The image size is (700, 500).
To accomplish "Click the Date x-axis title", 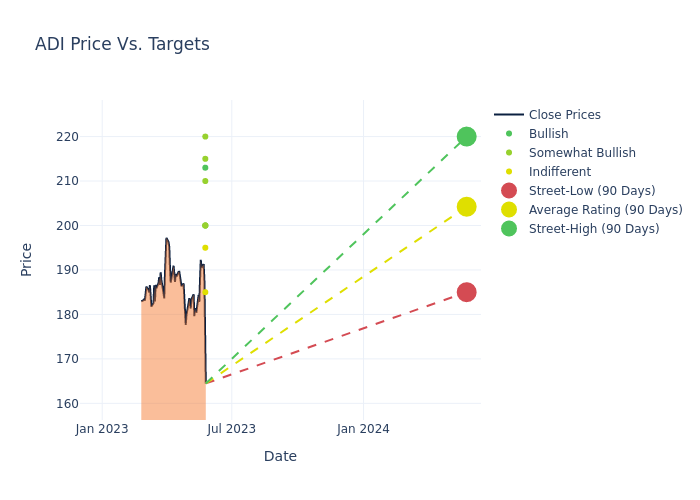I will click(280, 456).
